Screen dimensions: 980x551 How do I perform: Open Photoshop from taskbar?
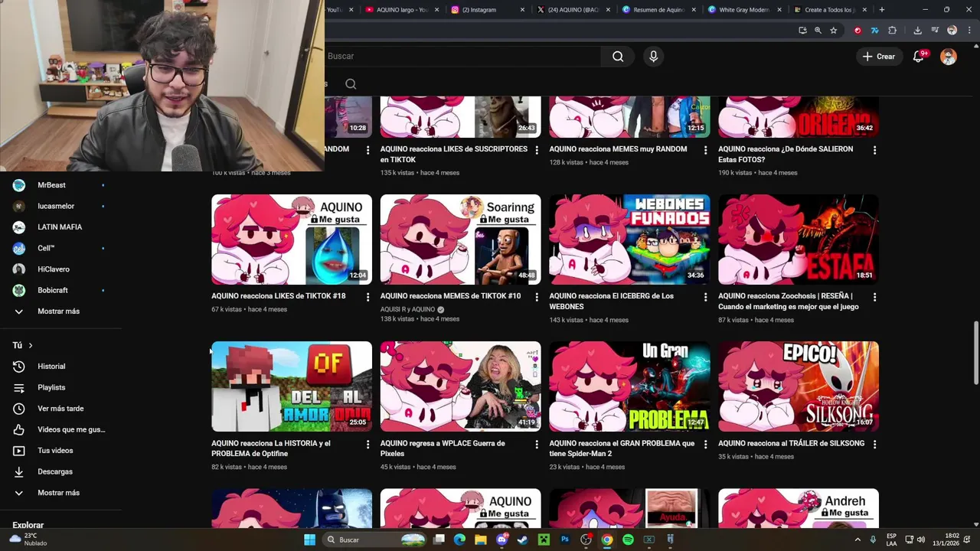click(565, 540)
